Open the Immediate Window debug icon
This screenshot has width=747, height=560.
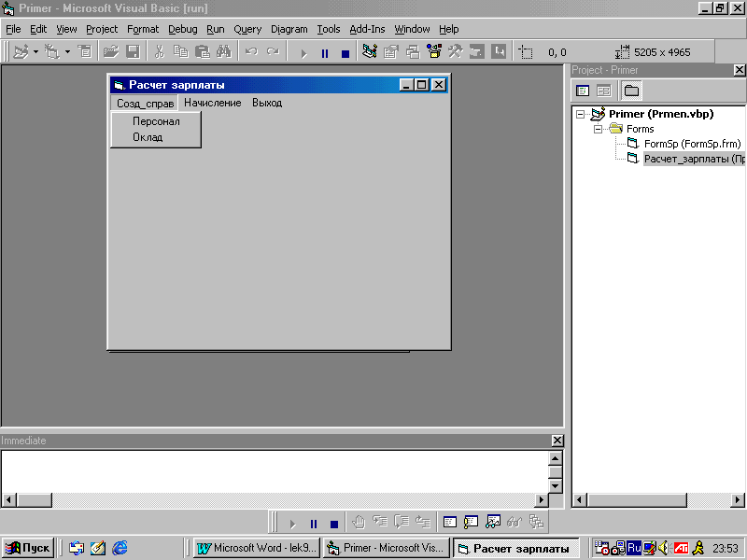[x=472, y=523]
